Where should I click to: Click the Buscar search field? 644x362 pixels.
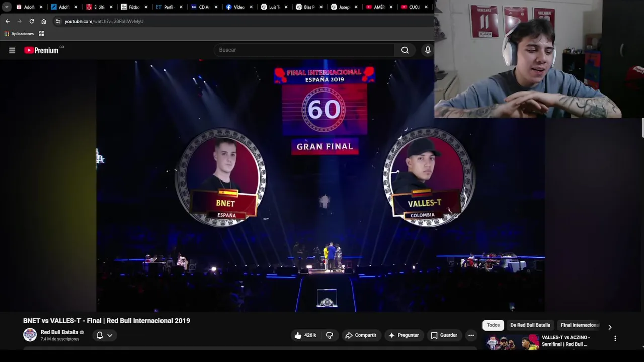pyautogui.click(x=304, y=50)
